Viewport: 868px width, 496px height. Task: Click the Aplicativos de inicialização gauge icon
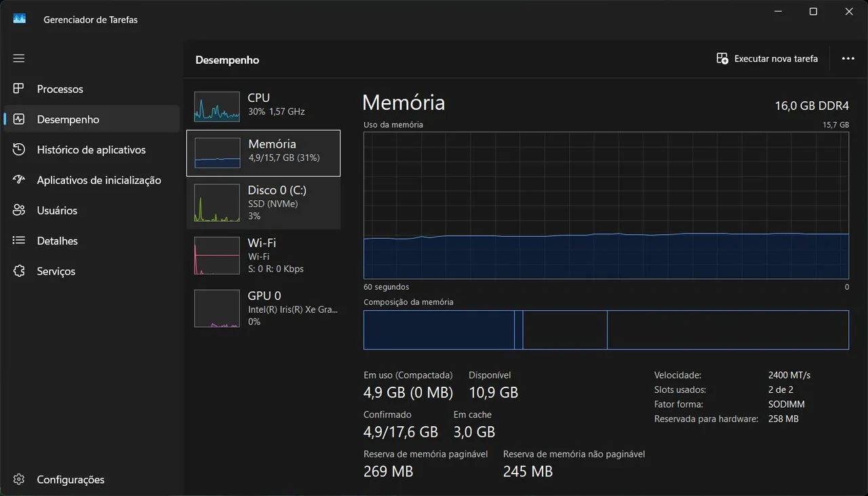tap(19, 180)
